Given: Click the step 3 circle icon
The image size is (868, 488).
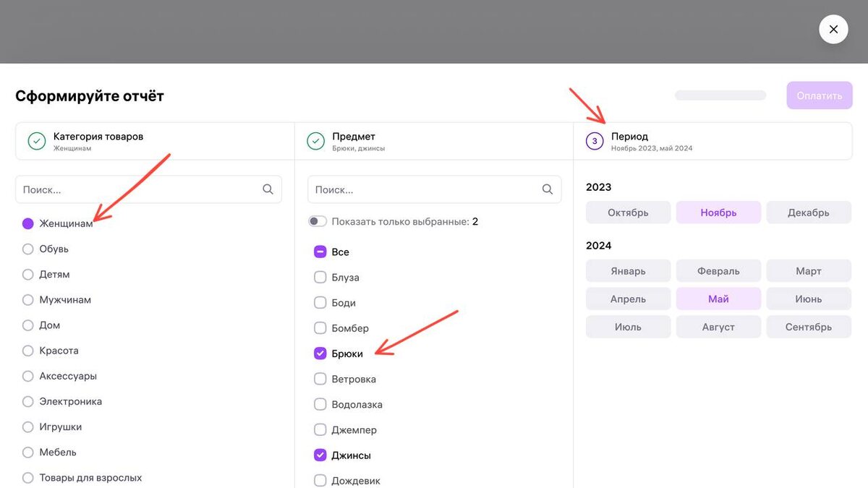Looking at the screenshot, I should tap(595, 141).
